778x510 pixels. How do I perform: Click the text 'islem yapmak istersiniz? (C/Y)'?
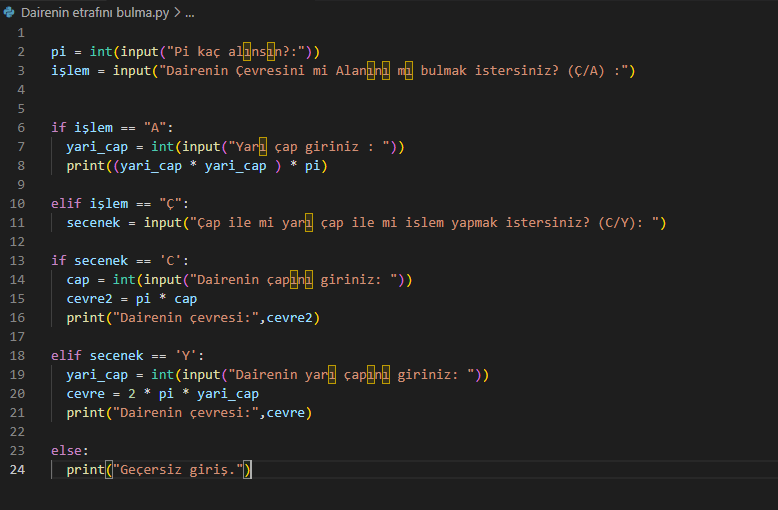(520, 222)
